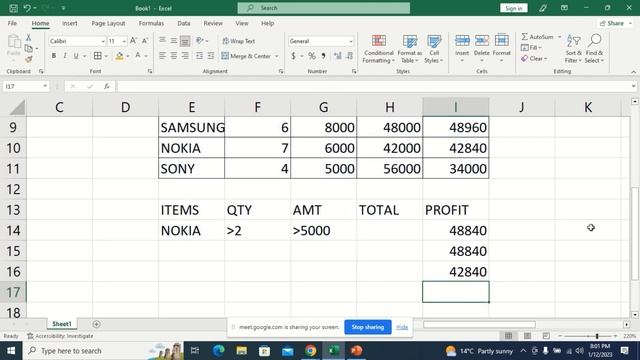Click Insert Function fx icon
Screen dimensions: 640x360
pos(107,86)
